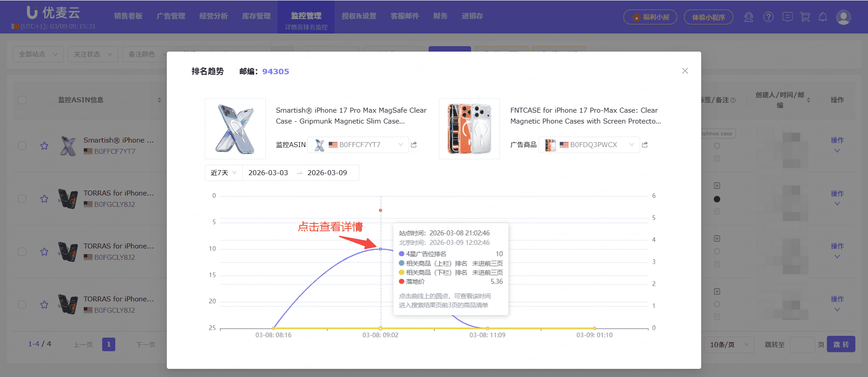868x377 pixels.
Task: Click the 跳转 page jump button
Action: click(x=841, y=344)
